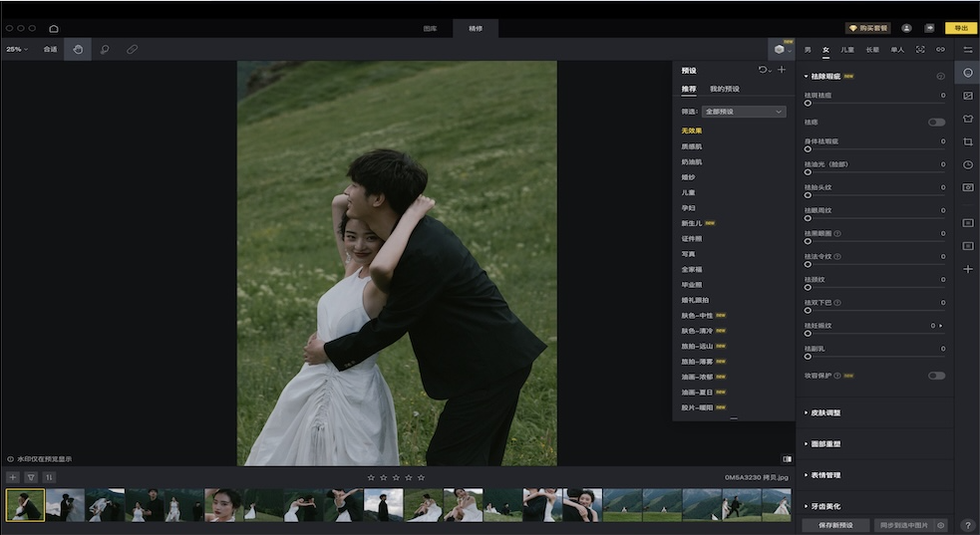Apply the 婚纱 preset in list
The width and height of the screenshot is (980, 535).
pyautogui.click(x=688, y=177)
